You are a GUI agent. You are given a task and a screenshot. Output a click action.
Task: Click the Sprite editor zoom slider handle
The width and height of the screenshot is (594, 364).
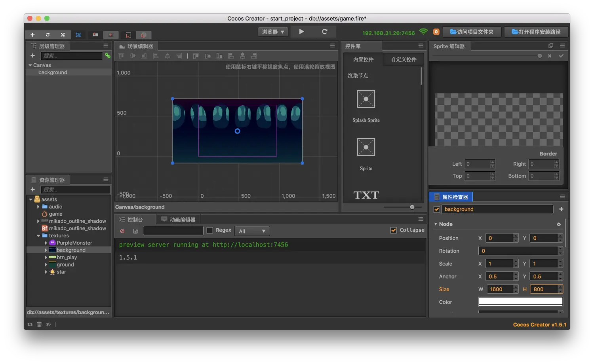[540, 56]
